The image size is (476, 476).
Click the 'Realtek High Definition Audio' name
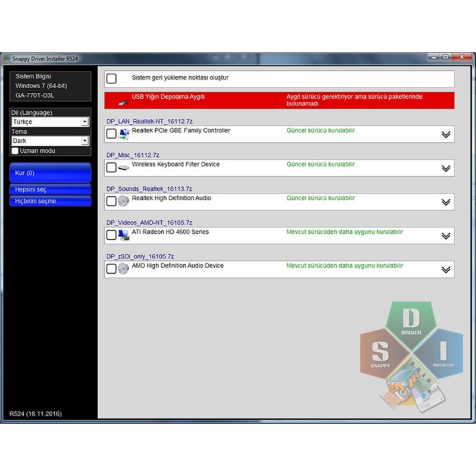171,198
